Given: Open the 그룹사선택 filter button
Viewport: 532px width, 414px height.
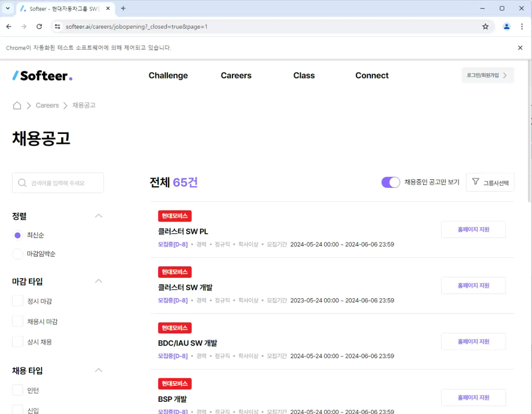Looking at the screenshot, I should (x=490, y=182).
